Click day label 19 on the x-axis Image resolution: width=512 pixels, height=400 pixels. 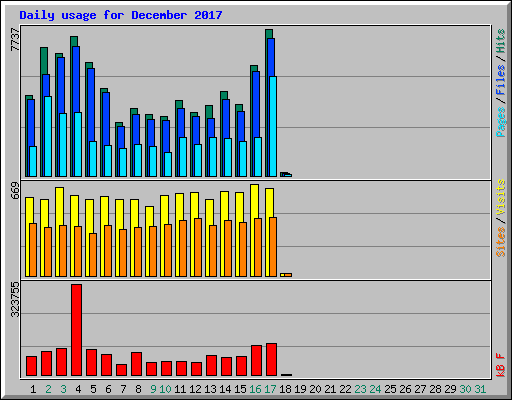point(300,389)
